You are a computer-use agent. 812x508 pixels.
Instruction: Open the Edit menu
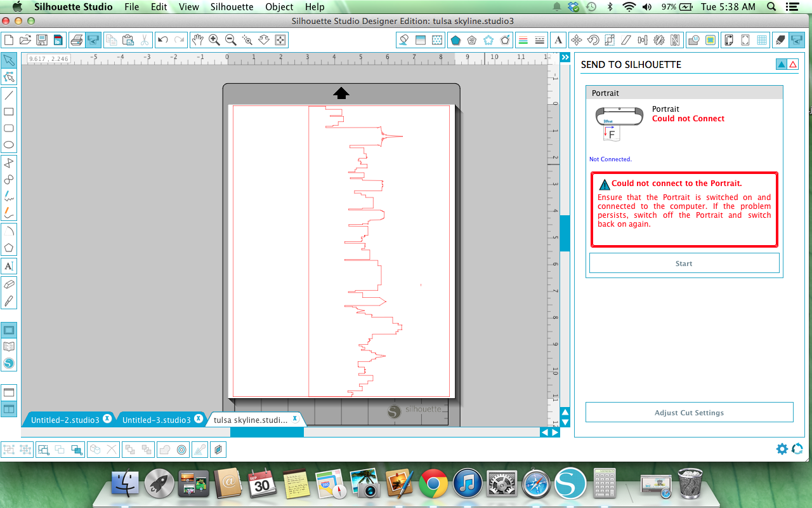tap(159, 7)
